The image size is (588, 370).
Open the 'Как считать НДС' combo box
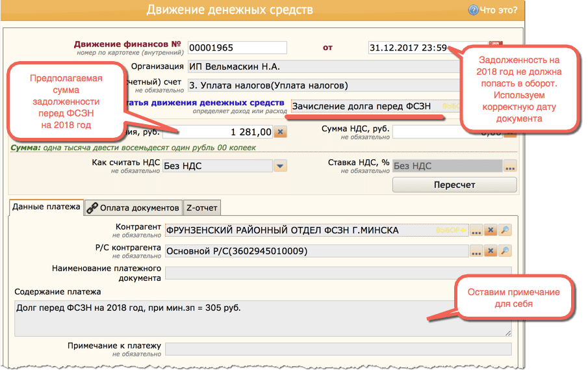217,166
